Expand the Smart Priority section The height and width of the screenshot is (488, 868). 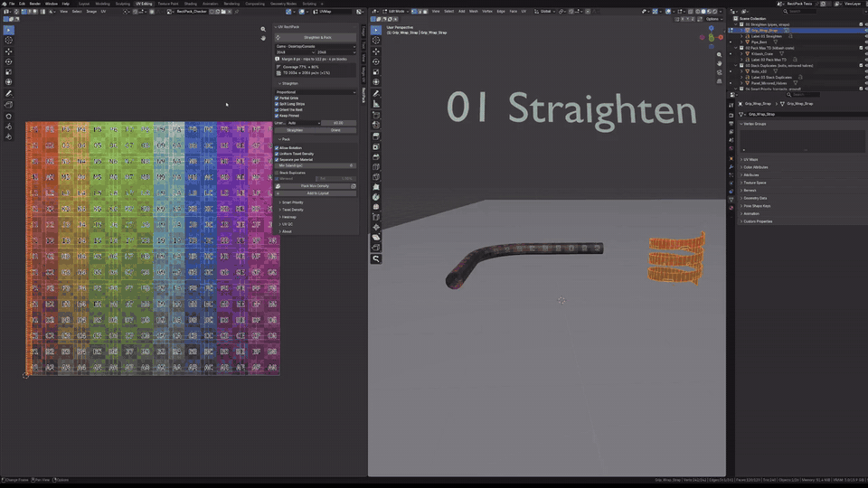(292, 202)
